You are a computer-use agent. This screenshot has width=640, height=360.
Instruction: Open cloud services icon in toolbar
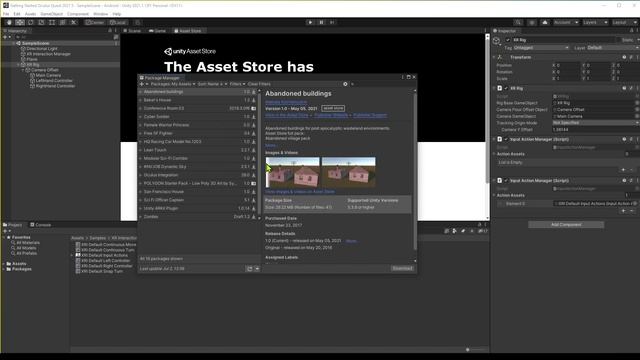545,22
